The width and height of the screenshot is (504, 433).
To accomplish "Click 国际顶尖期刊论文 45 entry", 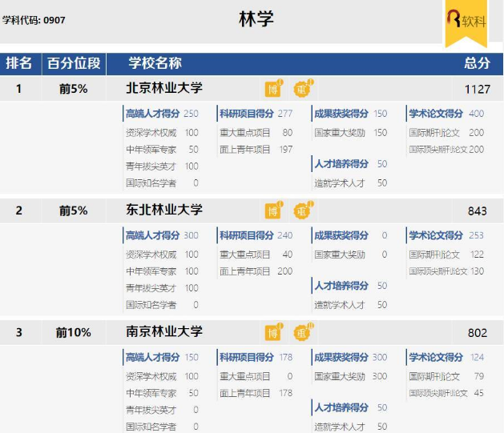I will pos(446,393).
